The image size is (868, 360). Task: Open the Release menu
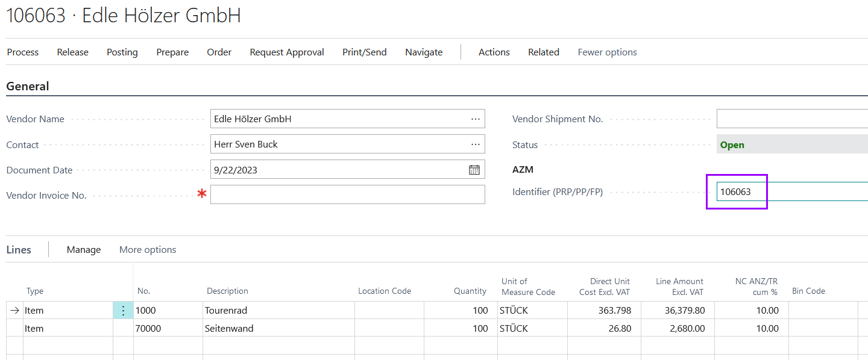(x=73, y=52)
